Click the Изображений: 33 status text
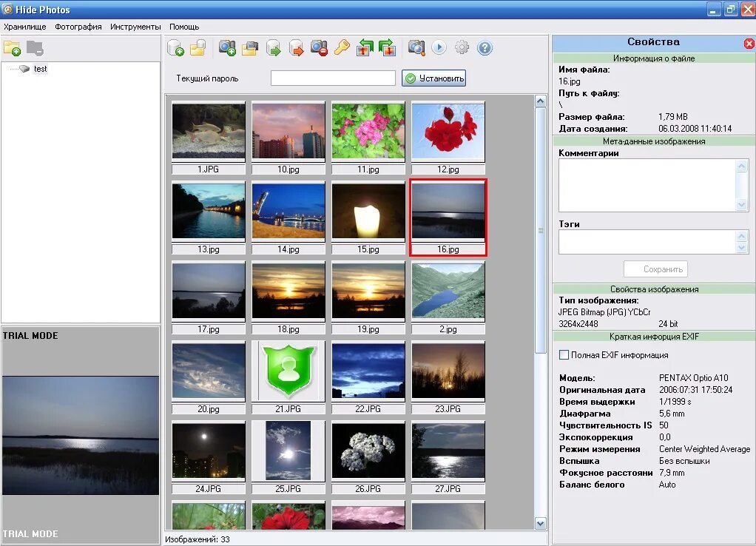 coord(198,539)
